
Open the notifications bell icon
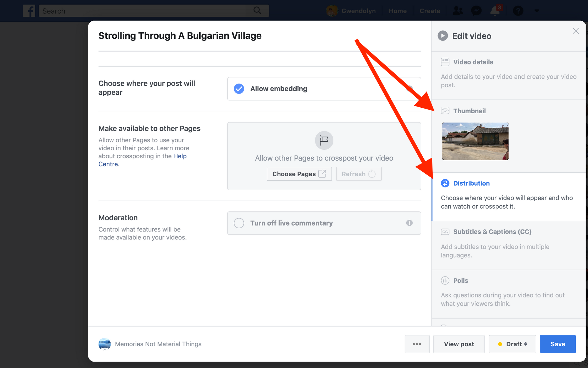click(x=495, y=11)
